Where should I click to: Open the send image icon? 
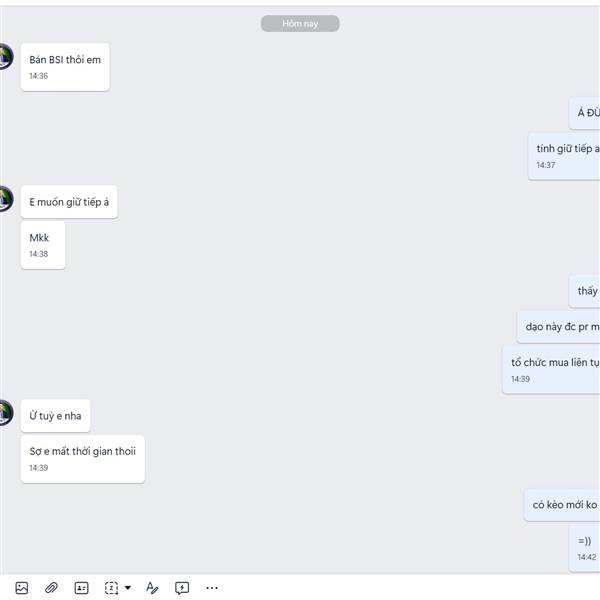pos(22,588)
